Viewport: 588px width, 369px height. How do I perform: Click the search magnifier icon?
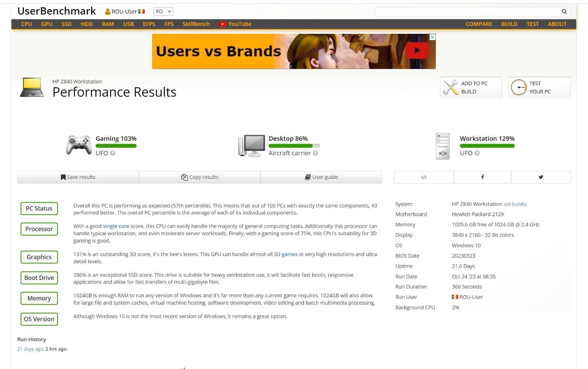coord(564,12)
